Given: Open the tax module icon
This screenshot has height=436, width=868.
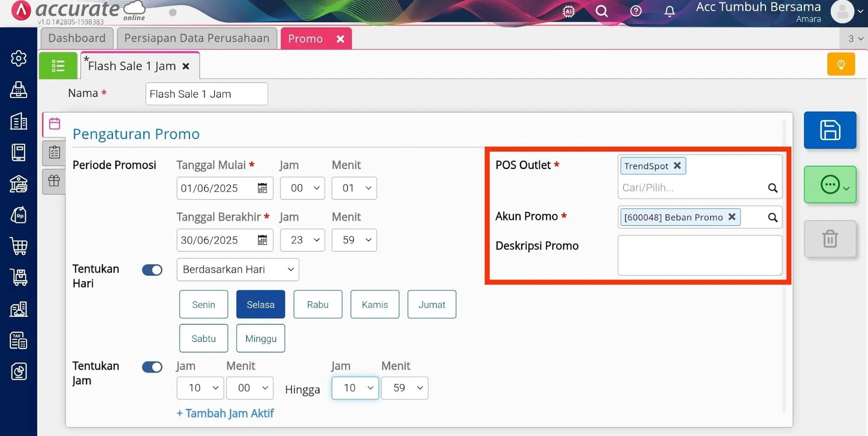Looking at the screenshot, I should point(18,340).
